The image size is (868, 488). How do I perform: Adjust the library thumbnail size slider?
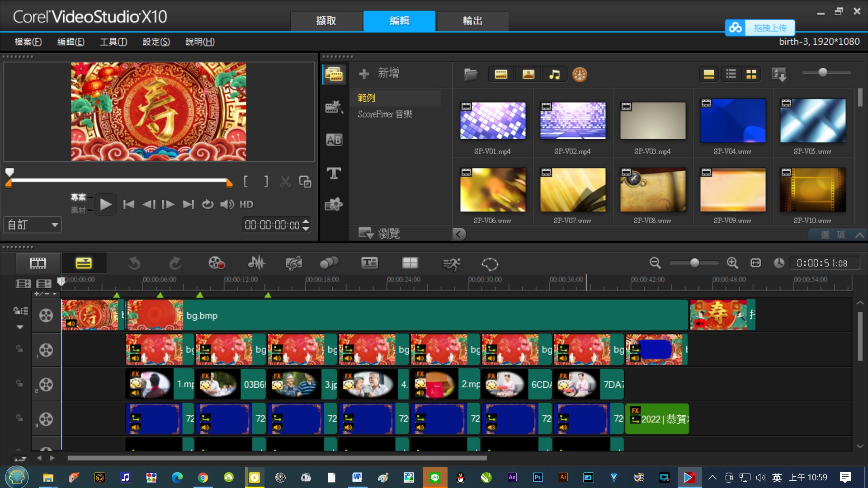[822, 72]
